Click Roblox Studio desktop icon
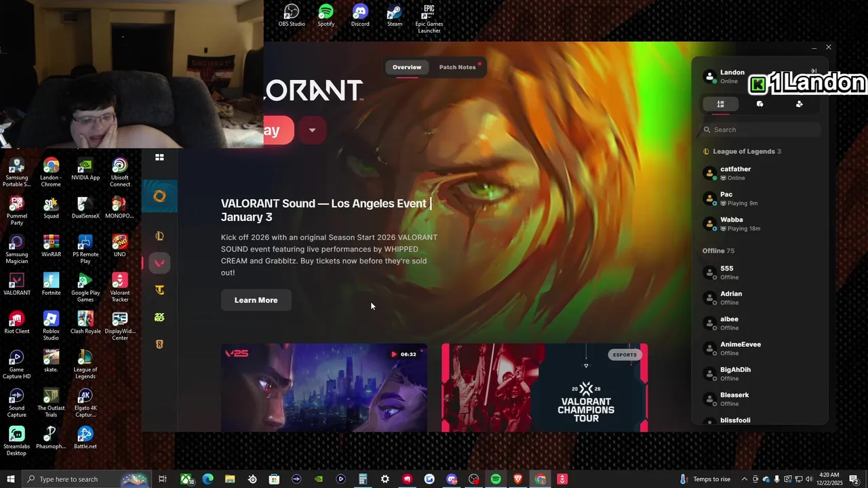This screenshot has width=868, height=488. tap(51, 326)
